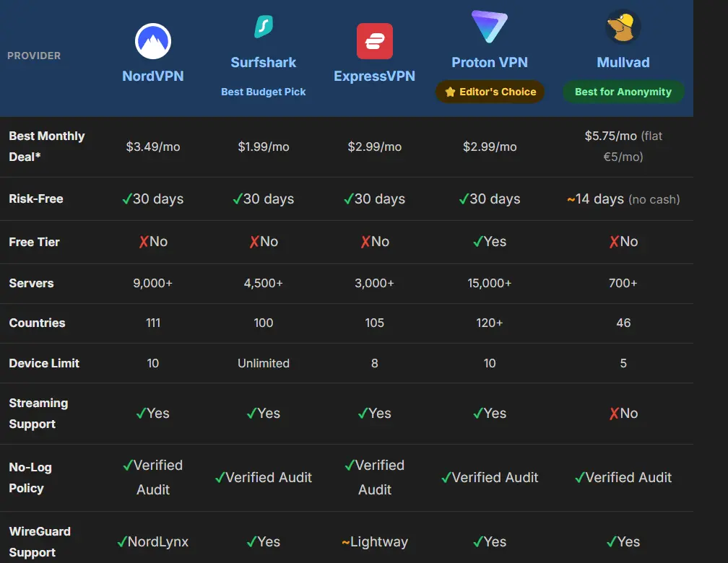
Task: Click Proton VPN's Free Tier Yes cell
Action: tap(490, 241)
